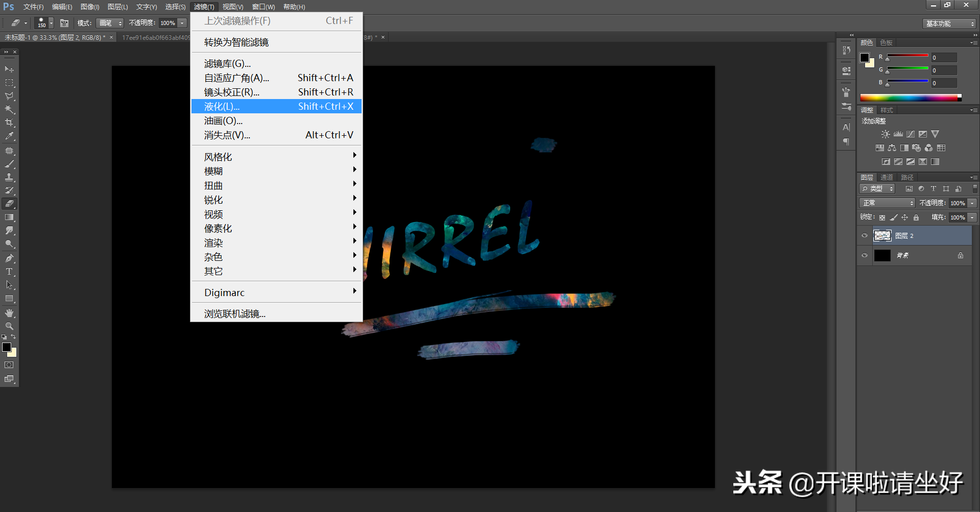Select the Polygonal Lasso tool
The image size is (980, 512).
click(9, 96)
